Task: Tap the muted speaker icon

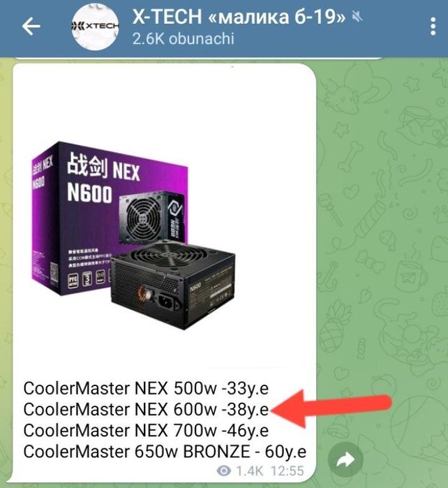Action: pos(357,17)
